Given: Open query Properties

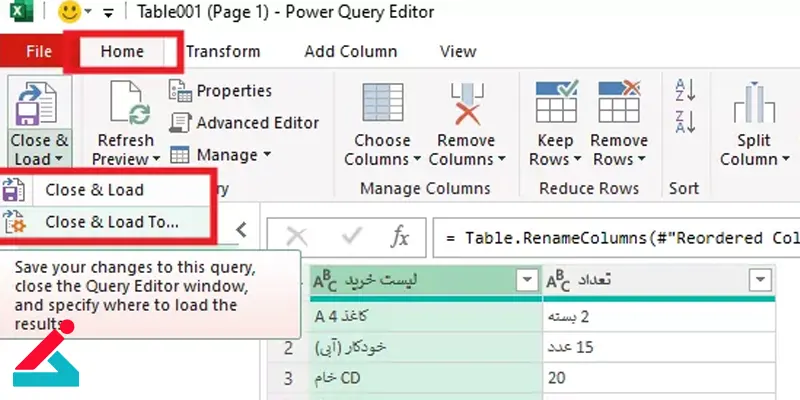Looking at the screenshot, I should [x=220, y=91].
